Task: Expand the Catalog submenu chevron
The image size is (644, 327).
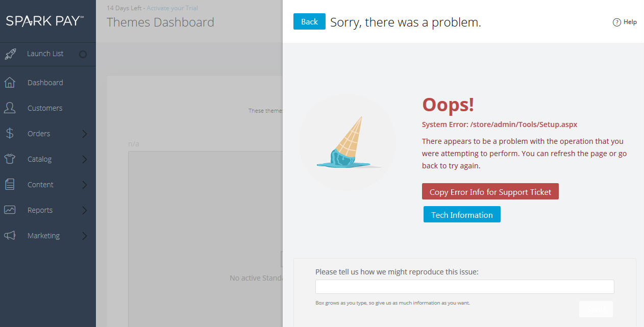Action: pyautogui.click(x=85, y=160)
